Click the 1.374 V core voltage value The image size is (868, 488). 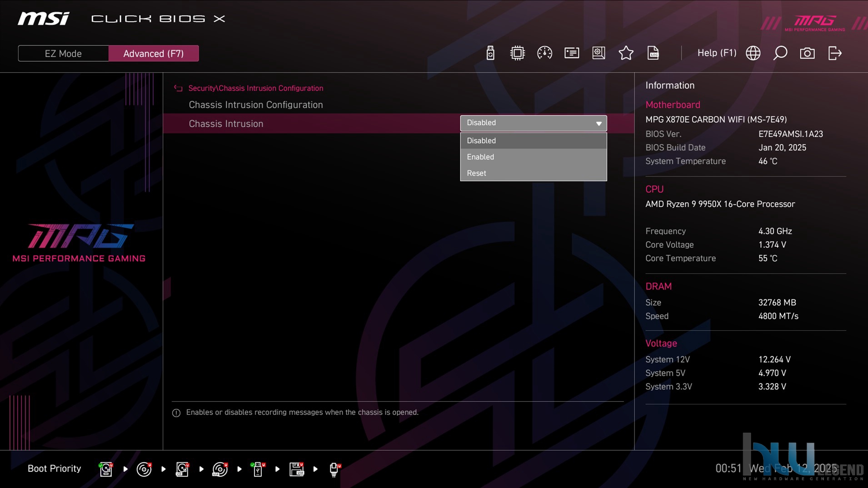772,245
